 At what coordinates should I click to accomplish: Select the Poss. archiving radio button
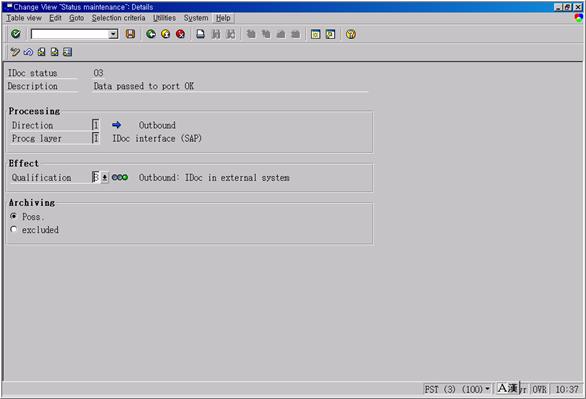coord(13,216)
